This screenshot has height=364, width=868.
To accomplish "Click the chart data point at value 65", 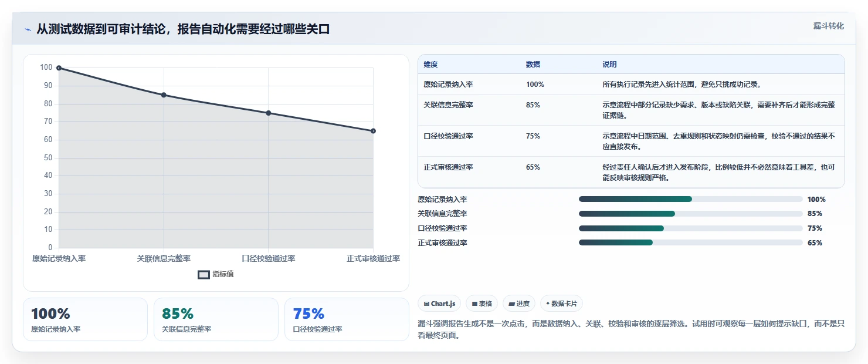I will (374, 131).
